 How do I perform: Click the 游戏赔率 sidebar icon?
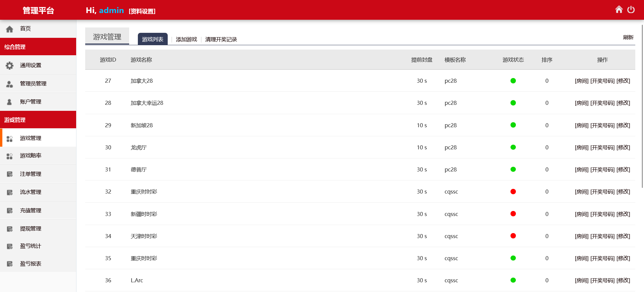point(10,156)
